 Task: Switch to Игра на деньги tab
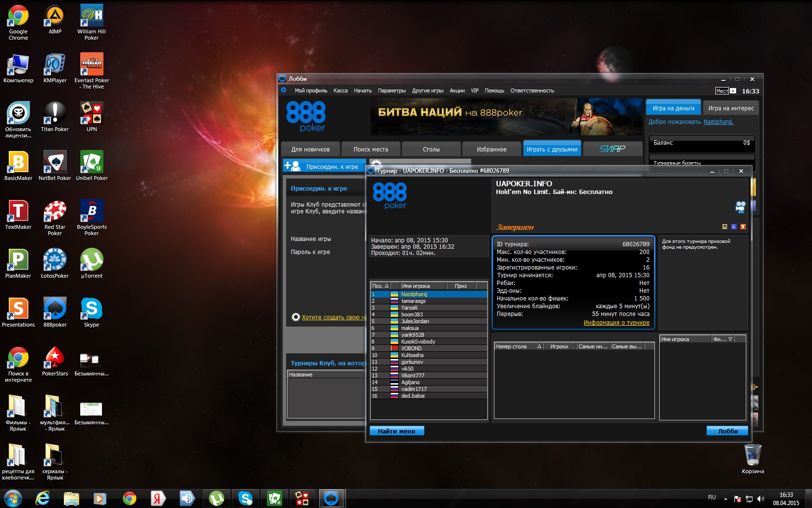(x=673, y=108)
